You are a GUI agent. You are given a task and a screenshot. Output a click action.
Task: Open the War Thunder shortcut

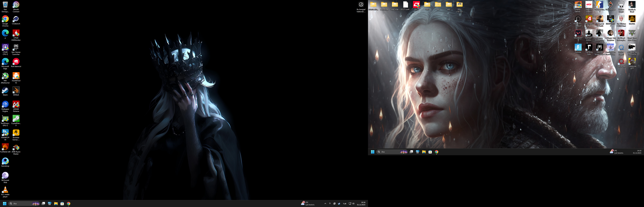pos(610,6)
